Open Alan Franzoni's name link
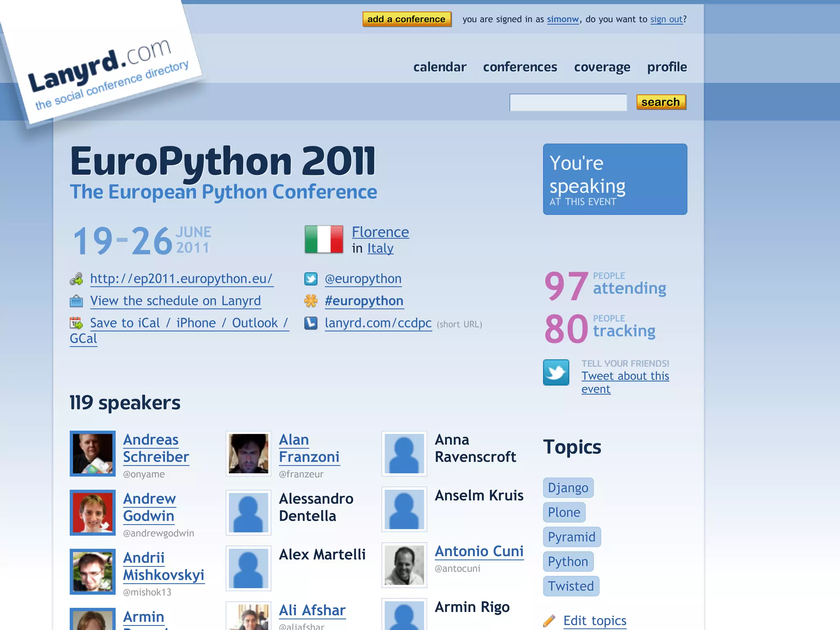 coord(309,448)
